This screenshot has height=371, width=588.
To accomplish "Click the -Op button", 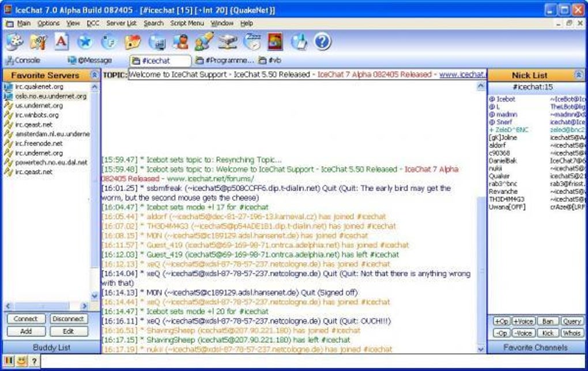I will 501,333.
